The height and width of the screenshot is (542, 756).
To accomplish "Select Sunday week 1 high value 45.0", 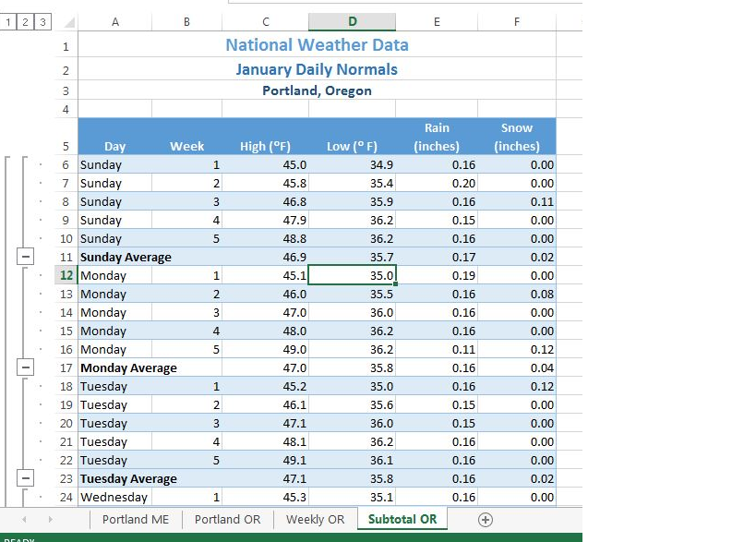I will tap(265, 165).
